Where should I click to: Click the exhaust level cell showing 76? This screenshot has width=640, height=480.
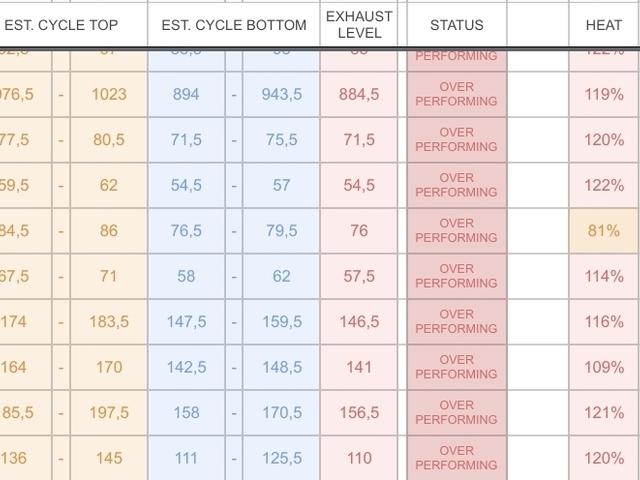(360, 231)
